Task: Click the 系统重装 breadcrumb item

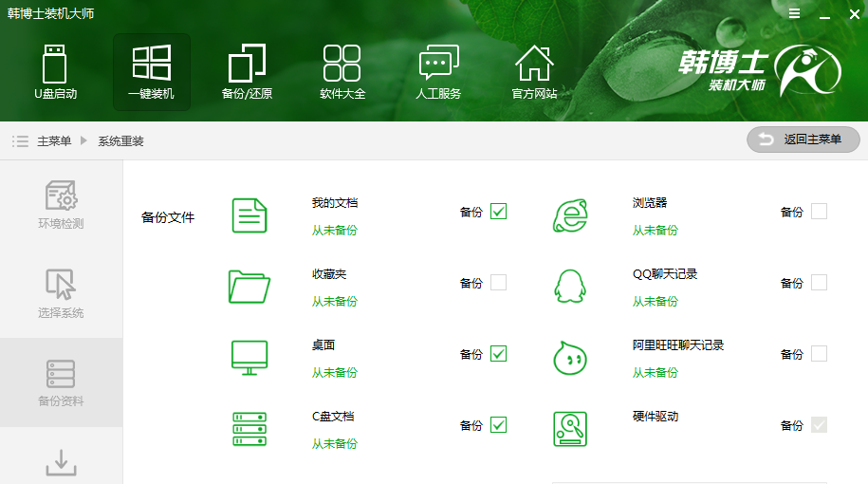Action: coord(120,141)
